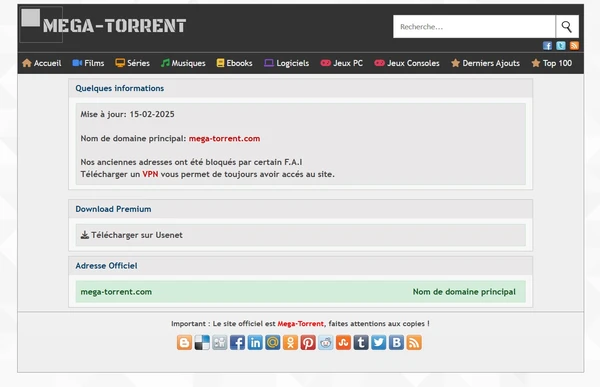
Task: Share via the LinkedIn icon
Action: coord(255,343)
